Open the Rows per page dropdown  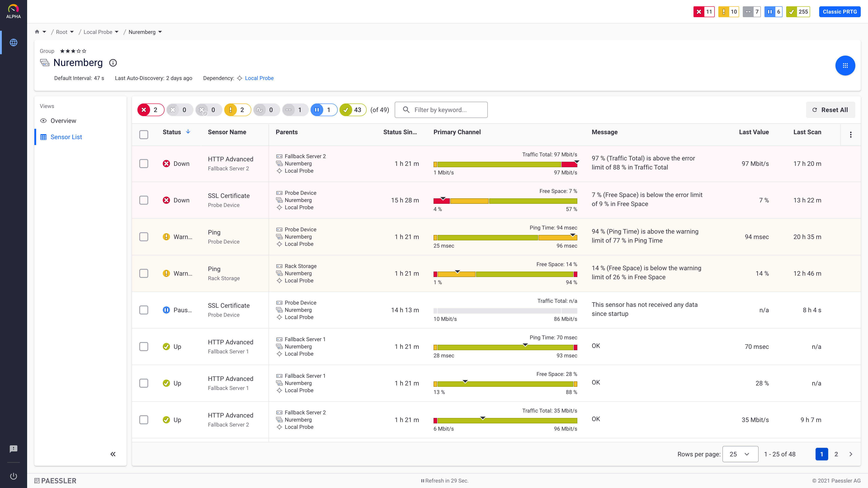point(740,454)
